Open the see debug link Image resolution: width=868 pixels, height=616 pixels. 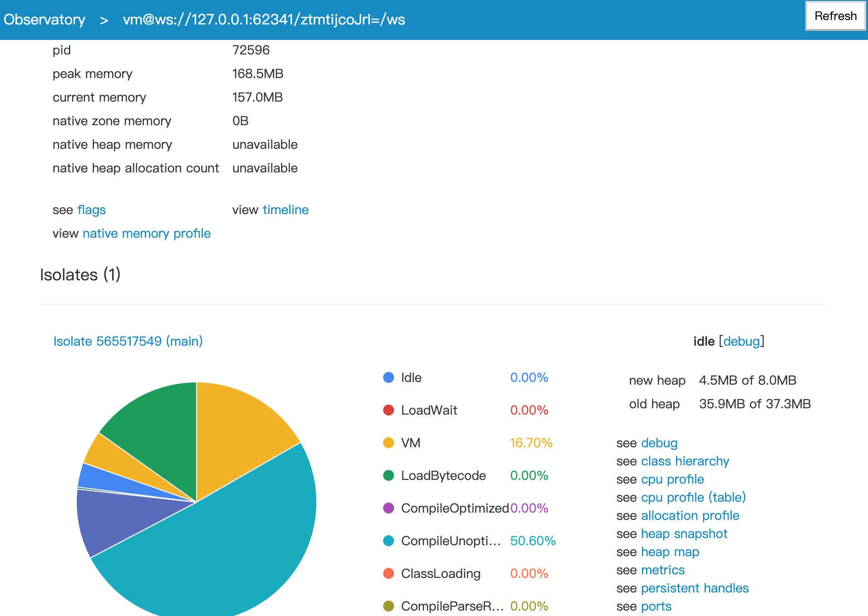click(659, 443)
